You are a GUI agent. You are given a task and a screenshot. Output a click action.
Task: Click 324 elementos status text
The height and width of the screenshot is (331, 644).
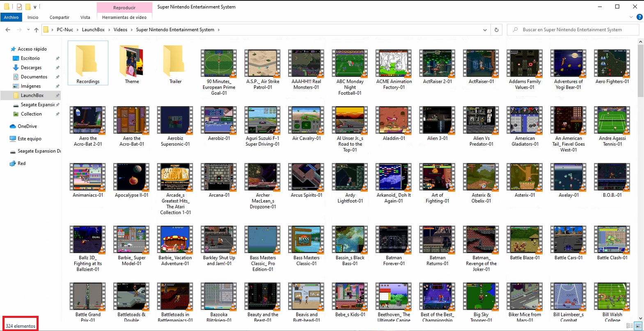pos(21,326)
